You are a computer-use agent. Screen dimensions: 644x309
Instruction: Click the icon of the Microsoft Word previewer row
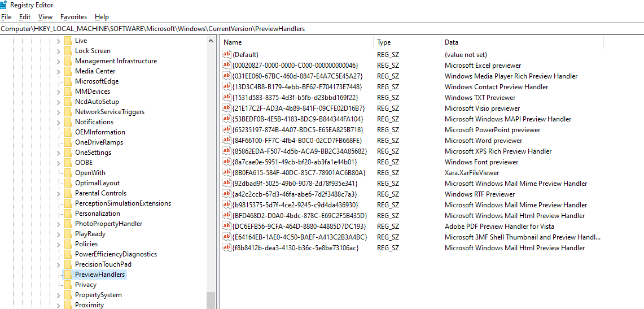pyautogui.click(x=227, y=140)
